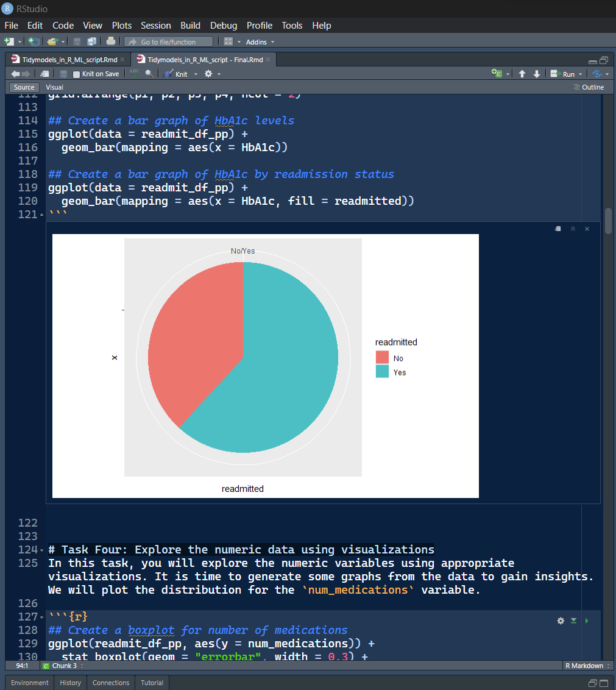Open the Profile menu
The height and width of the screenshot is (690, 616).
260,26
